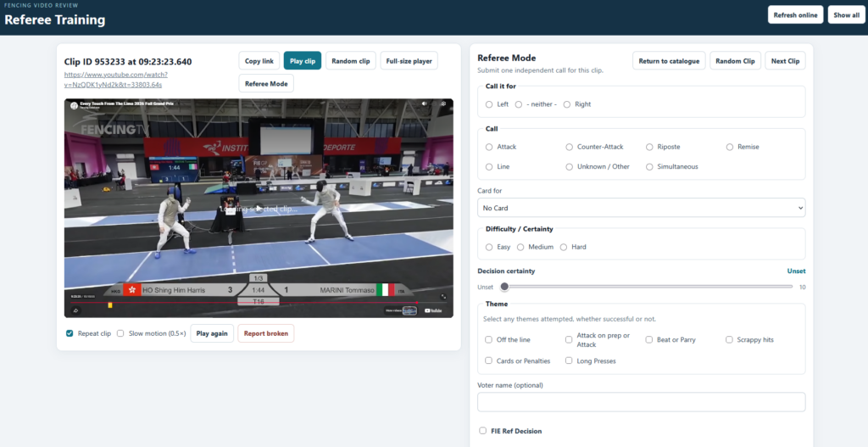868x447 pixels.
Task: Click the Report broken button
Action: 266,333
